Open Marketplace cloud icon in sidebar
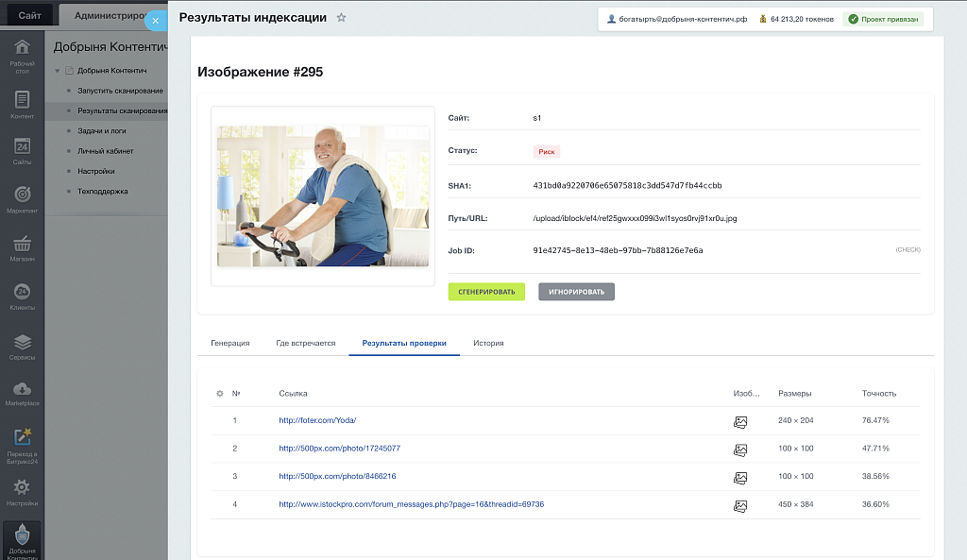 coord(23,393)
